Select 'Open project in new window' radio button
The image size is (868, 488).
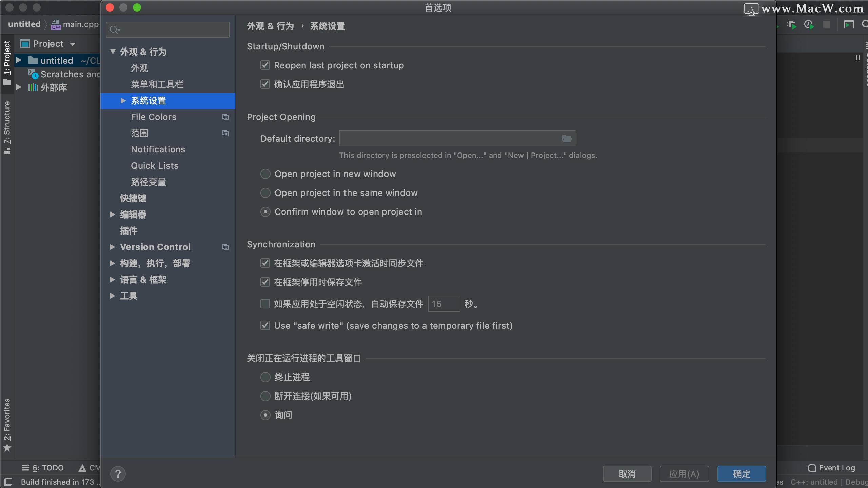265,174
